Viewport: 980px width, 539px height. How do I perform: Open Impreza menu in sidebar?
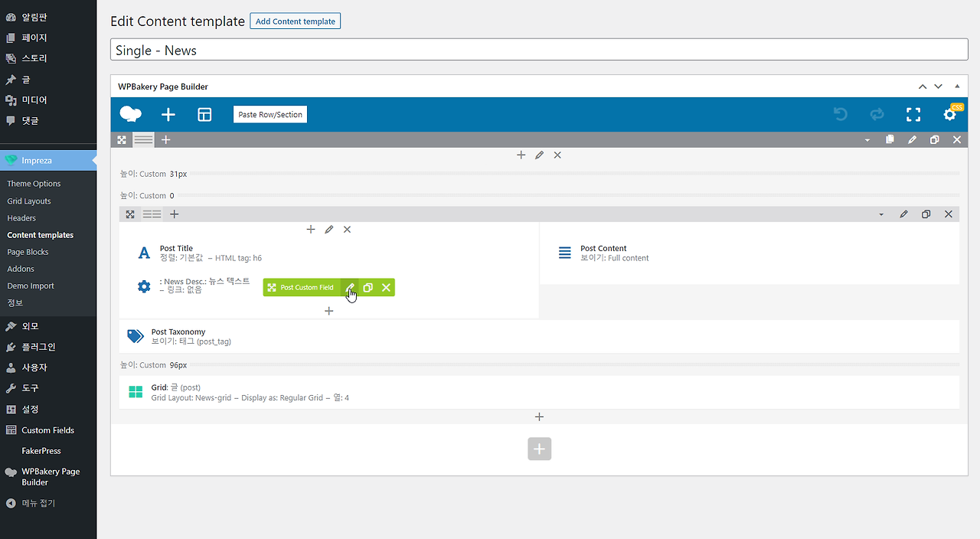pos(48,160)
